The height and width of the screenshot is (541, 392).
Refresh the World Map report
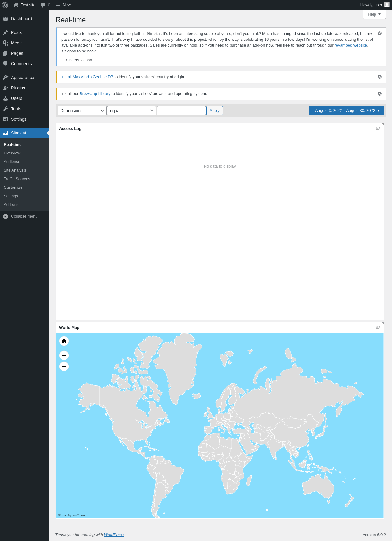coord(378,327)
